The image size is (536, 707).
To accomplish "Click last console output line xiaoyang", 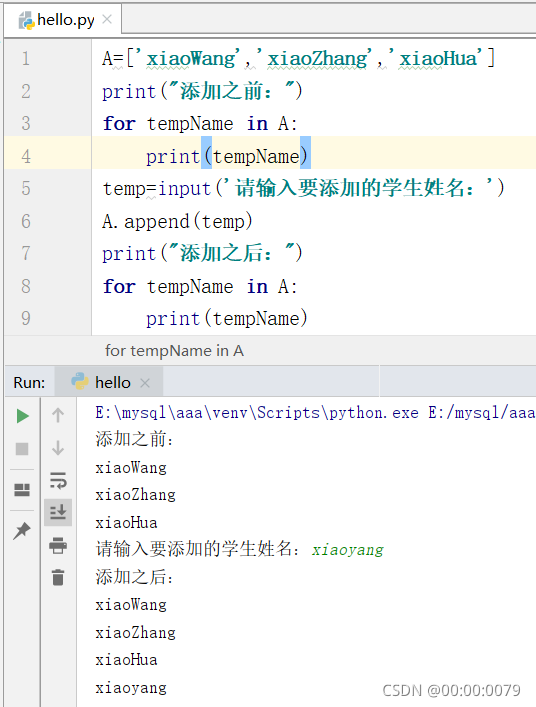I will [131, 688].
